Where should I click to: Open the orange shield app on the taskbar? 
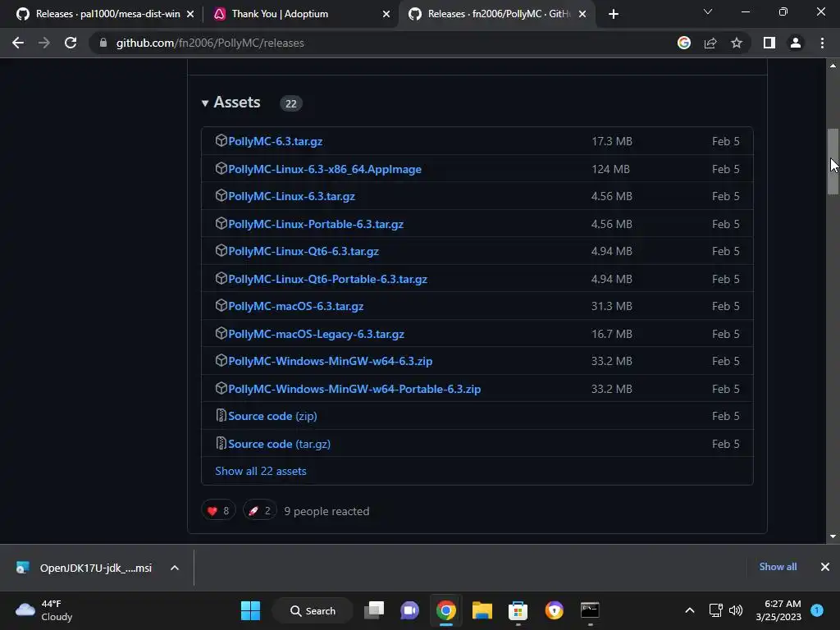click(554, 610)
